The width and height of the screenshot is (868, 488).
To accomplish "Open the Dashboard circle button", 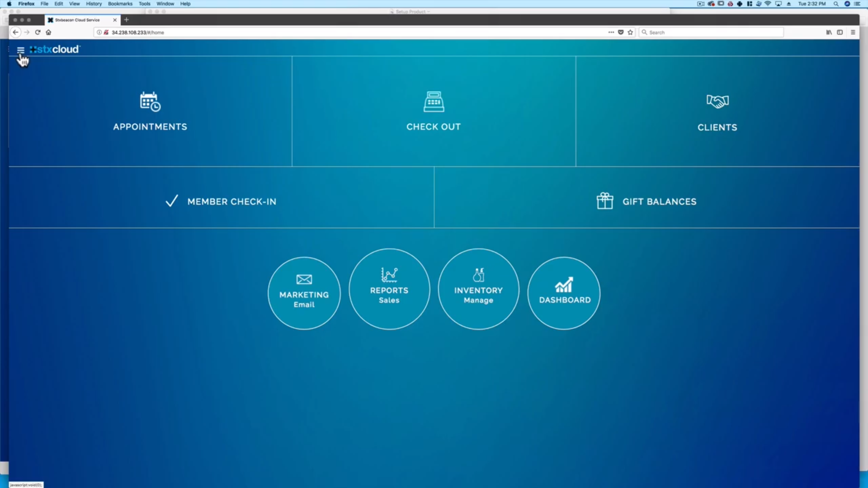I will 564,293.
